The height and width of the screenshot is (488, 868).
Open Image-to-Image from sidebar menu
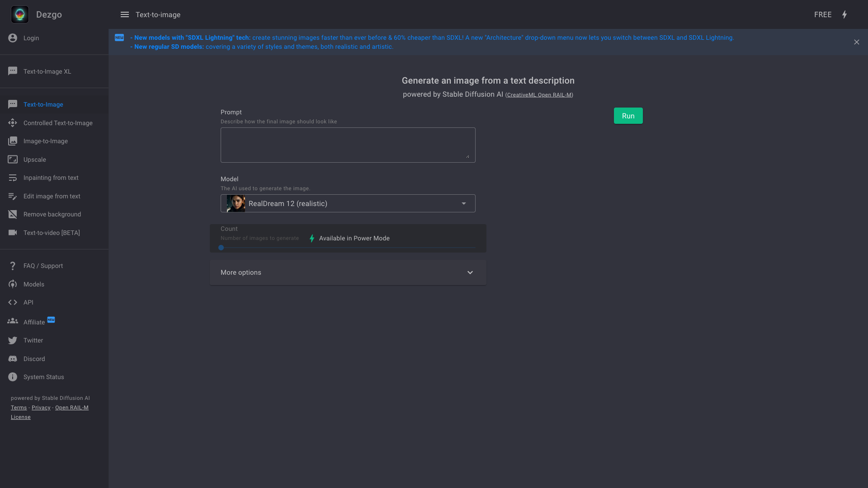coord(46,141)
